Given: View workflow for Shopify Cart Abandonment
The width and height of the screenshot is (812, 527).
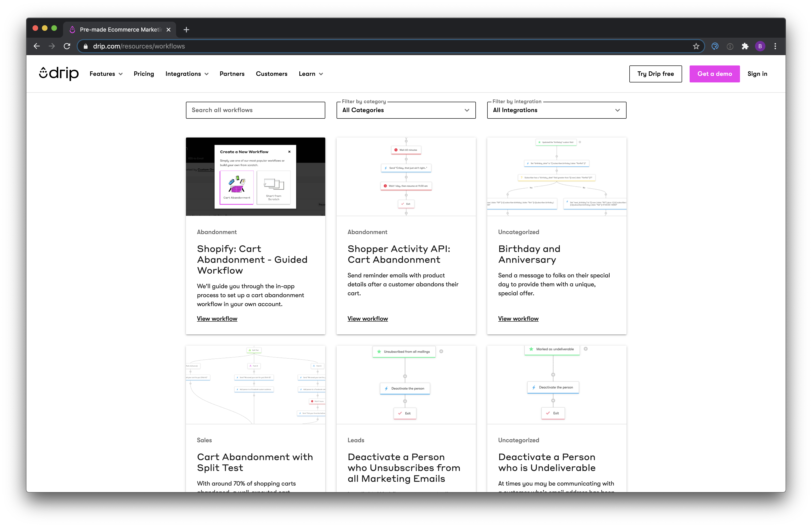Looking at the screenshot, I should (x=217, y=318).
